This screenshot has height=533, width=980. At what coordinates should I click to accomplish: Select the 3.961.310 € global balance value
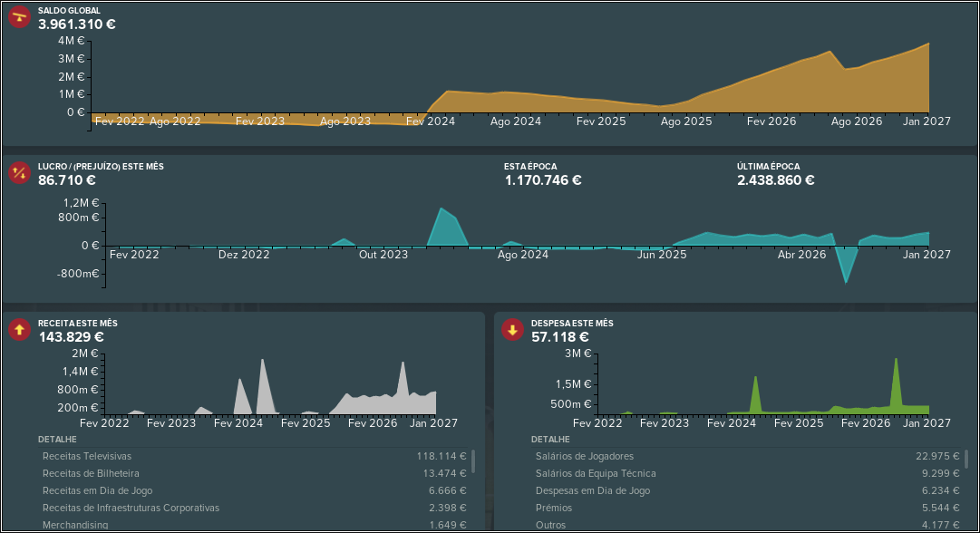point(77,24)
